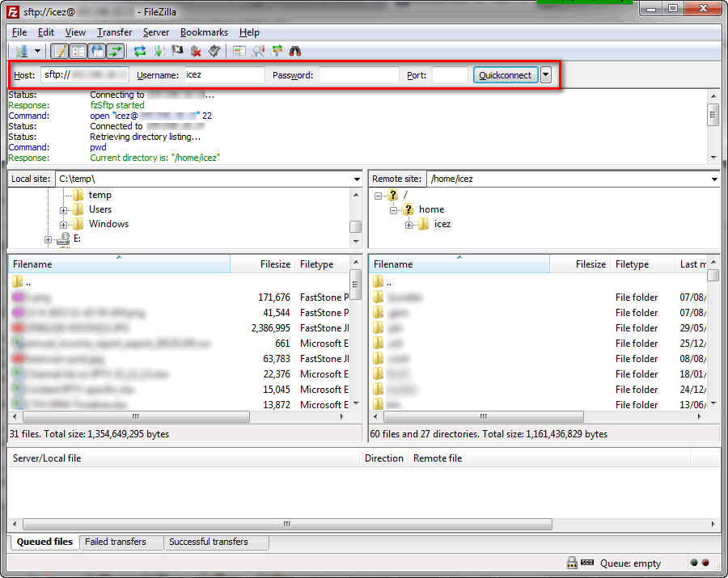Refresh the file and folder lists
Screen dimensions: 728x578
pos(140,51)
